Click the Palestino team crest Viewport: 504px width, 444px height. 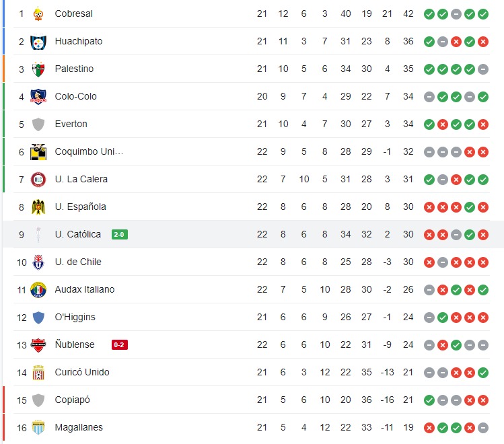38,69
